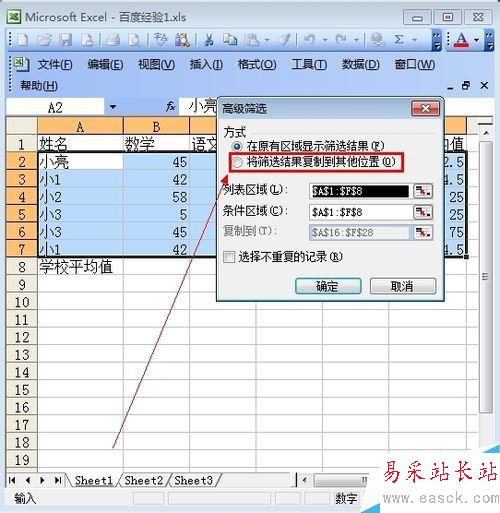Click the horizontal scrollbar left arrow

(x=304, y=480)
